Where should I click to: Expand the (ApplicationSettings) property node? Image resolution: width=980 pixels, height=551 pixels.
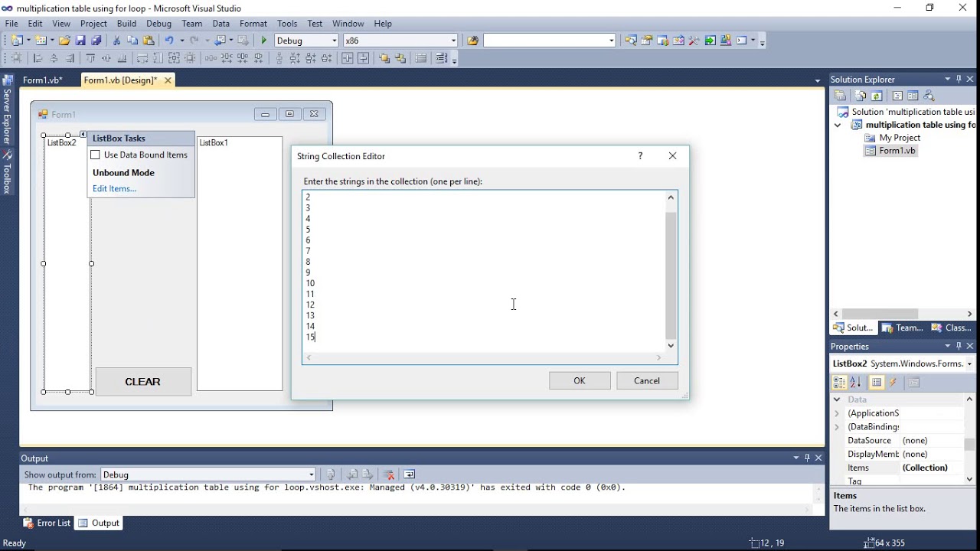(837, 413)
